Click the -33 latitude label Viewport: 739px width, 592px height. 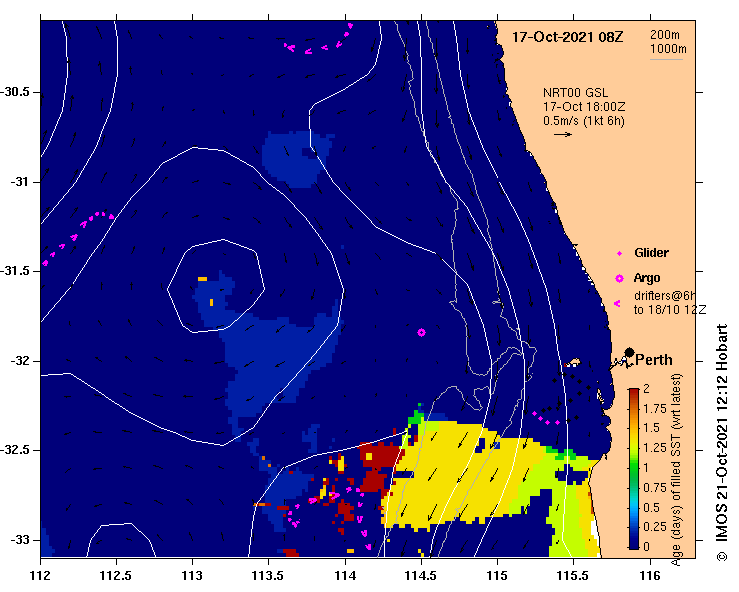point(19,540)
